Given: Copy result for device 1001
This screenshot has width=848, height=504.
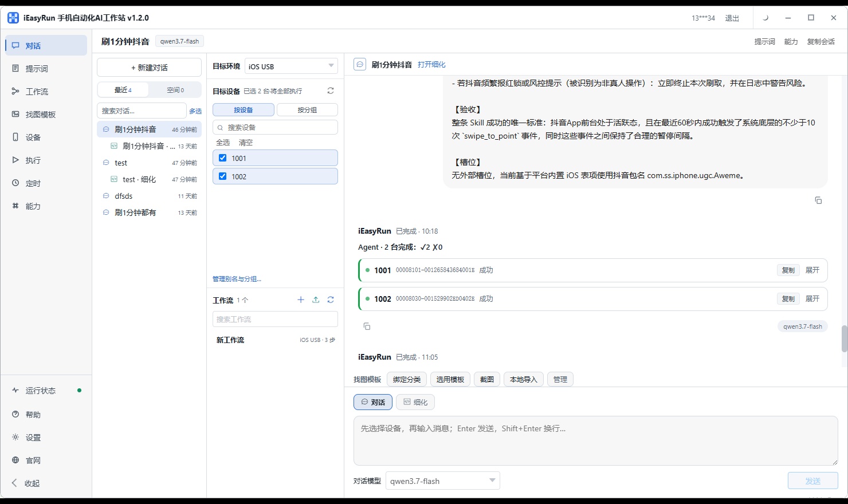Looking at the screenshot, I should [x=788, y=270].
